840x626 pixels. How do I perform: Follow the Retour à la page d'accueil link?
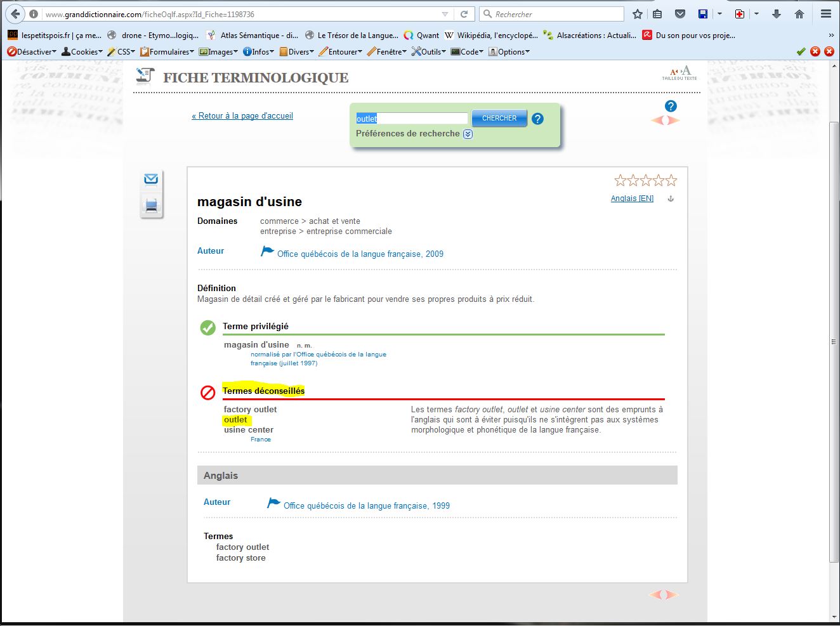[242, 116]
